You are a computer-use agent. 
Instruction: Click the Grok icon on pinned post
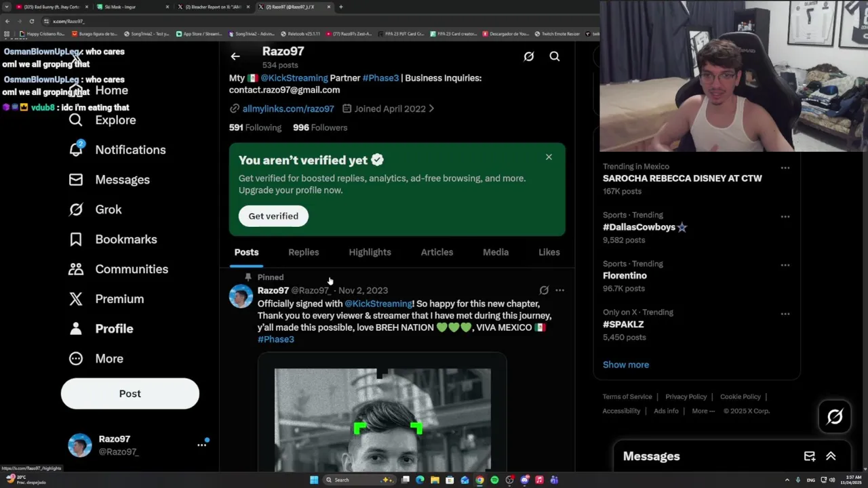click(544, 290)
